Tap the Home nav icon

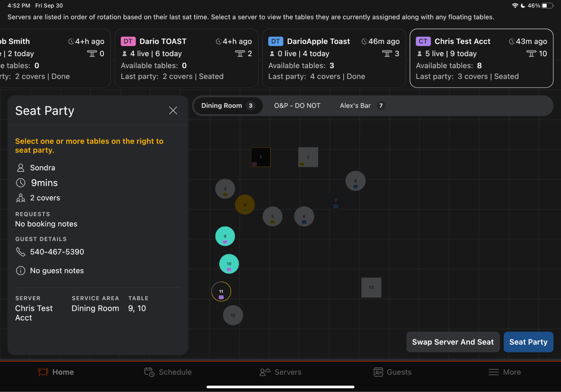tap(43, 372)
